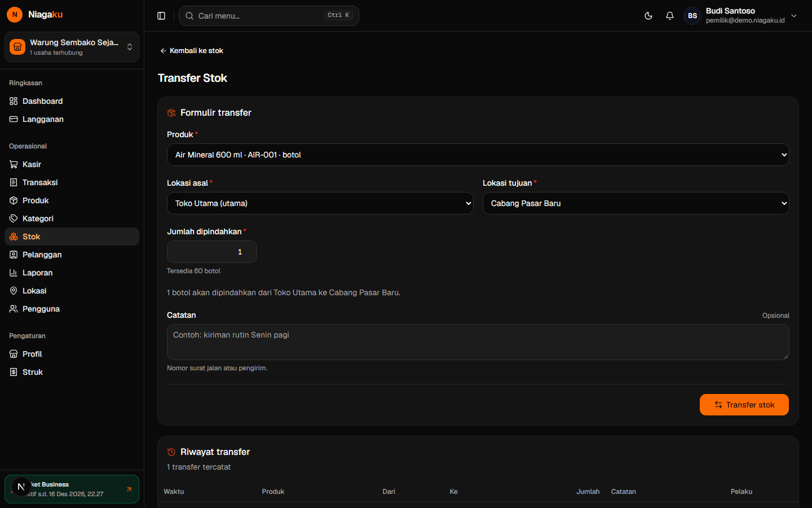This screenshot has width=812, height=508.
Task: Click the Struk receipt icon
Action: pyautogui.click(x=14, y=372)
